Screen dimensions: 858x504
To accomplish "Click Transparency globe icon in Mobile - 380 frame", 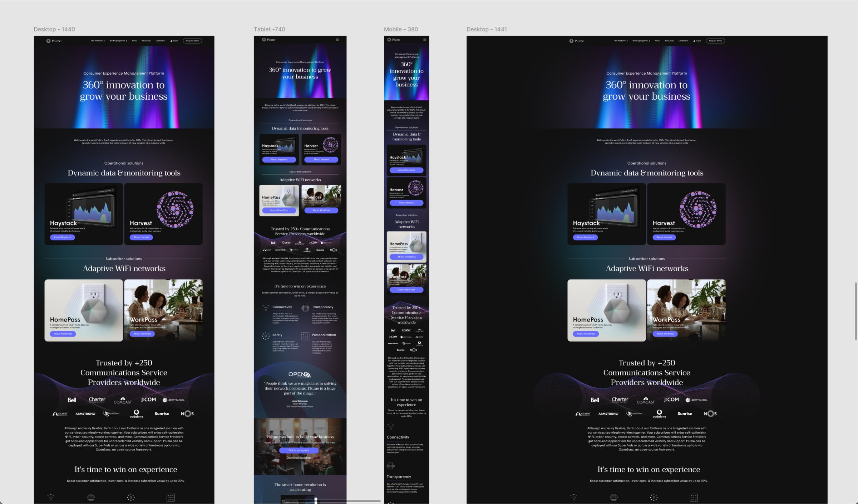I will click(391, 466).
